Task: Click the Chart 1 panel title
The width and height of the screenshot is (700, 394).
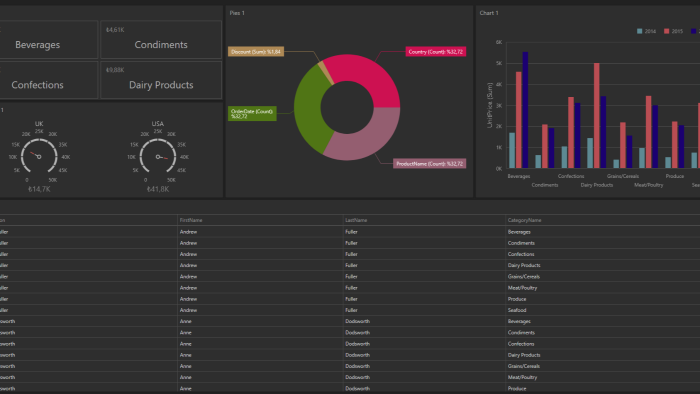Action: [x=489, y=13]
